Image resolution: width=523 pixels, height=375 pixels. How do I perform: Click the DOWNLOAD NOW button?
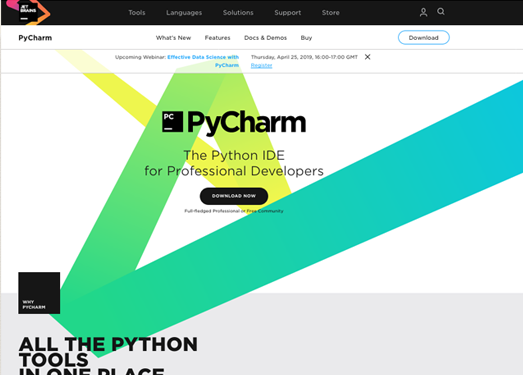click(234, 196)
